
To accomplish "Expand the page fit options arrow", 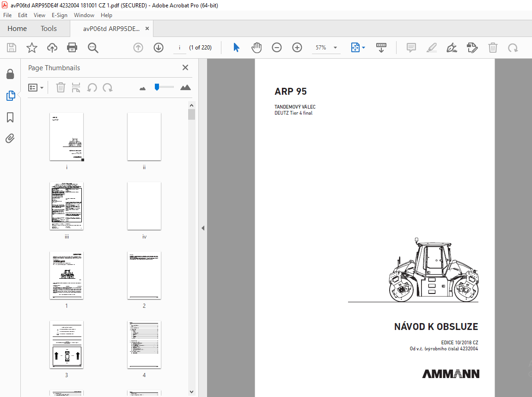I will coord(364,48).
